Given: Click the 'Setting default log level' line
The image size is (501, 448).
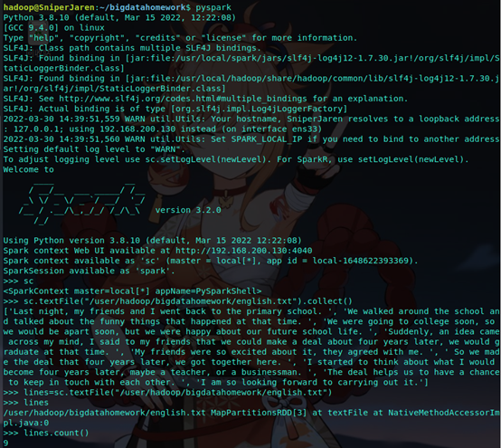Looking at the screenshot, I should (x=94, y=149).
